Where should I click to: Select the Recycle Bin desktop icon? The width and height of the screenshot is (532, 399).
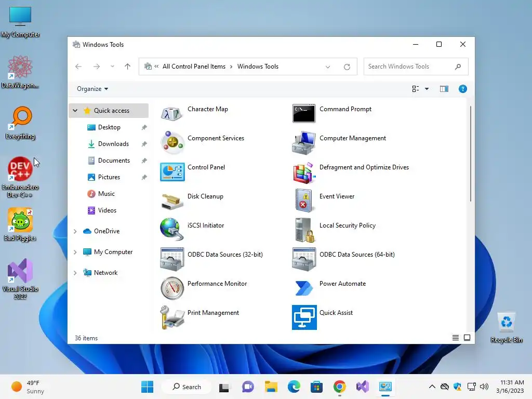tap(506, 327)
